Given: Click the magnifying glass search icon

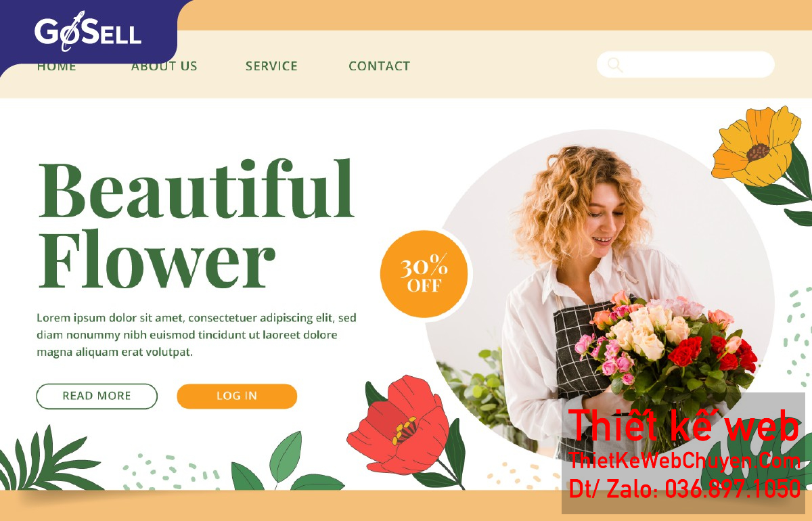Looking at the screenshot, I should (614, 65).
